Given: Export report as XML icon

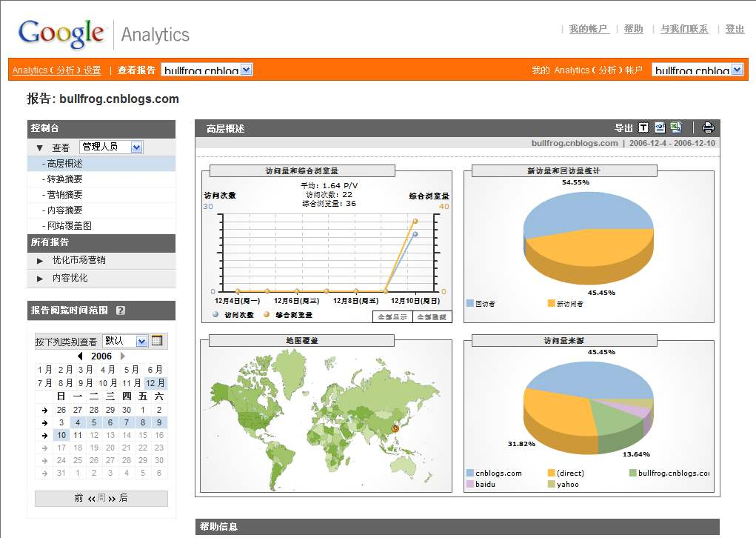Looking at the screenshot, I should click(x=660, y=127).
